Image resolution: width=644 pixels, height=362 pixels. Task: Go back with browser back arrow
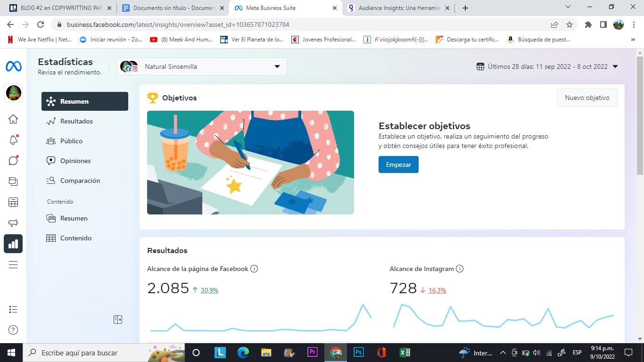(x=10, y=25)
